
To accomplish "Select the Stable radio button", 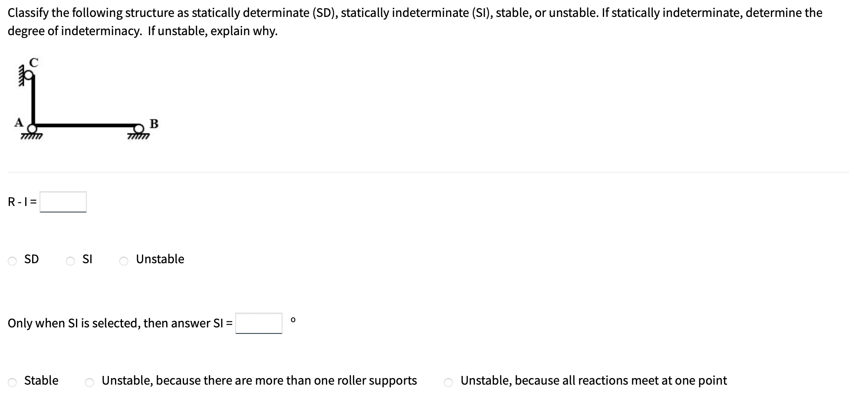I will [12, 382].
